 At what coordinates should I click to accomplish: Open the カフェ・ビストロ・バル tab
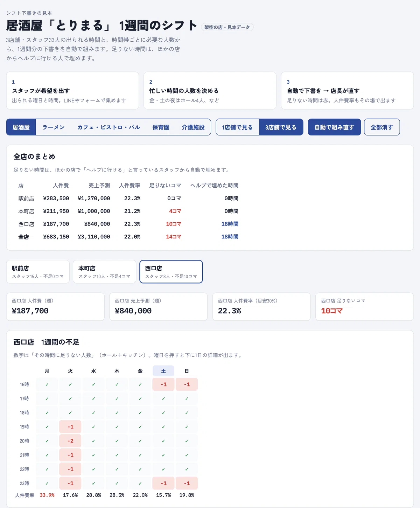pos(108,127)
